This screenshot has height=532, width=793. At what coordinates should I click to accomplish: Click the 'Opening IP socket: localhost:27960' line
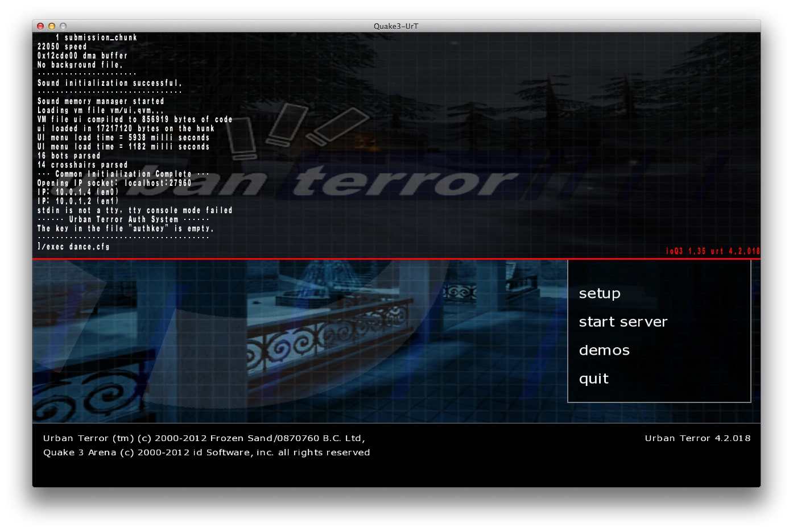[114, 183]
